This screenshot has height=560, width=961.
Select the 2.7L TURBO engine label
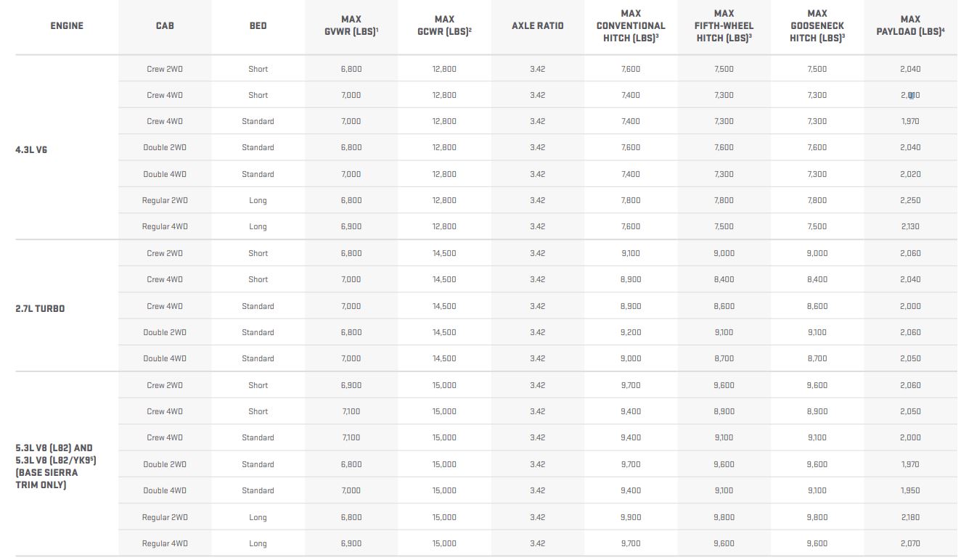click(40, 308)
